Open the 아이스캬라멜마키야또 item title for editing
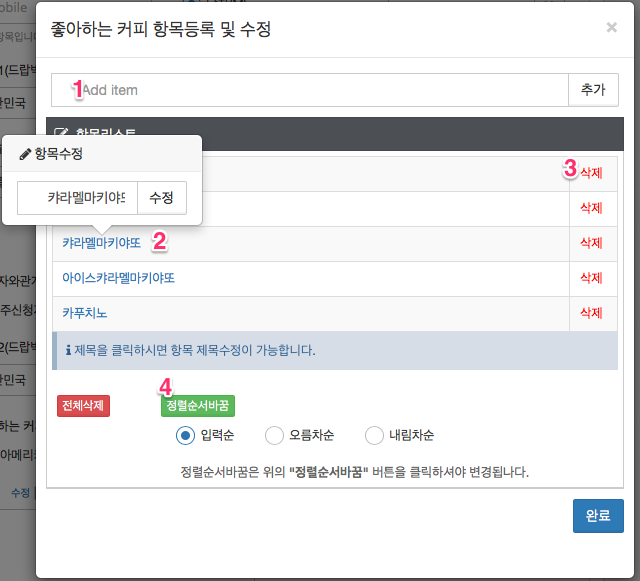640x581 pixels. (118, 278)
